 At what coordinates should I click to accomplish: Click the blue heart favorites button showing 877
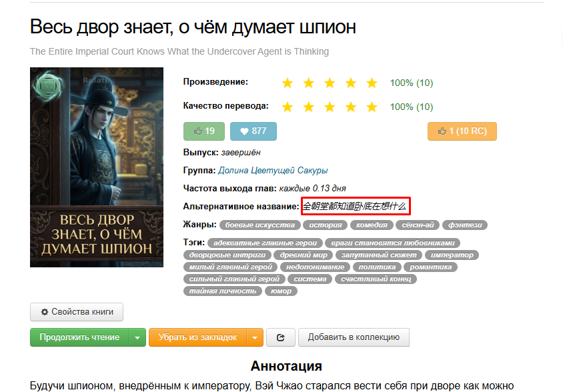(x=253, y=131)
